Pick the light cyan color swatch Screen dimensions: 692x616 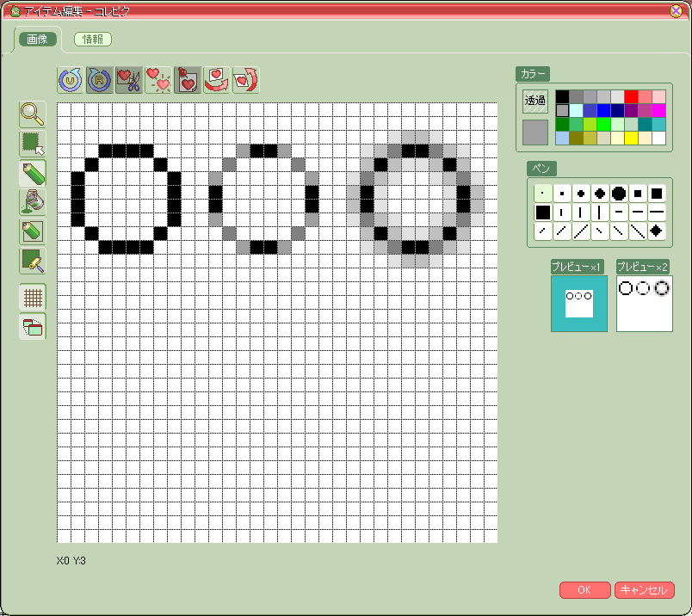coord(576,110)
